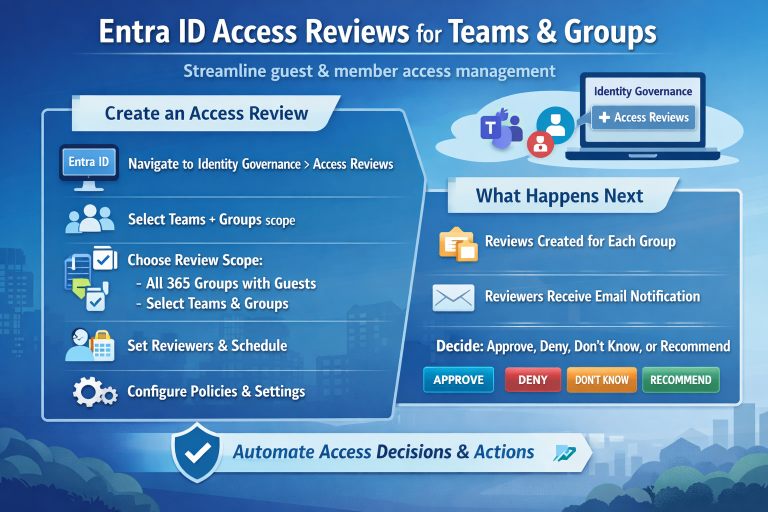Click 'Set Reviewers & Schedule' text

[207, 345]
